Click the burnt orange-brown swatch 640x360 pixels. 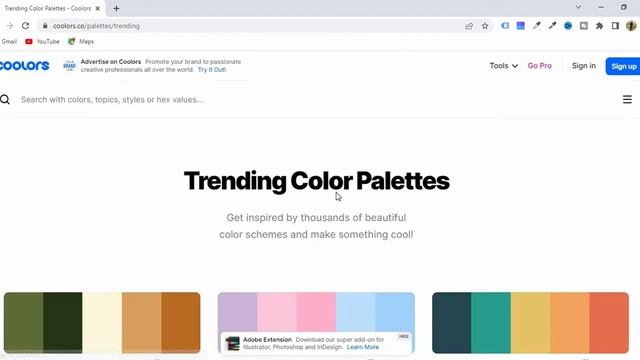point(181,323)
